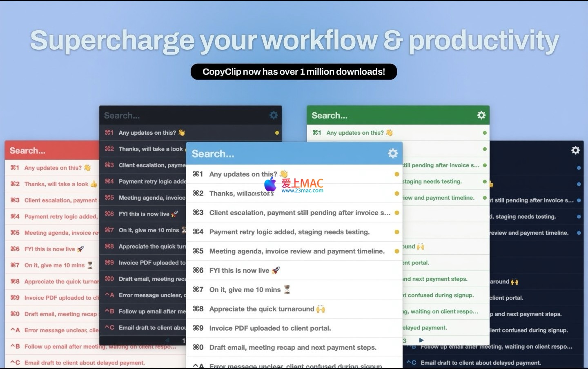The image size is (588, 369).
Task: Select ⌘7 On it clip in red panel
Action: click(x=54, y=265)
